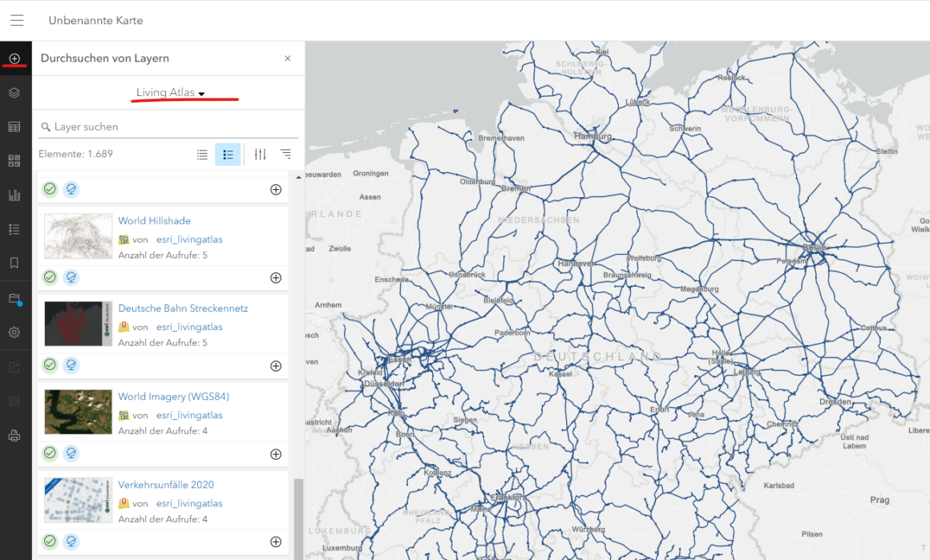Click the Elemente: 1.689 count text

click(75, 154)
